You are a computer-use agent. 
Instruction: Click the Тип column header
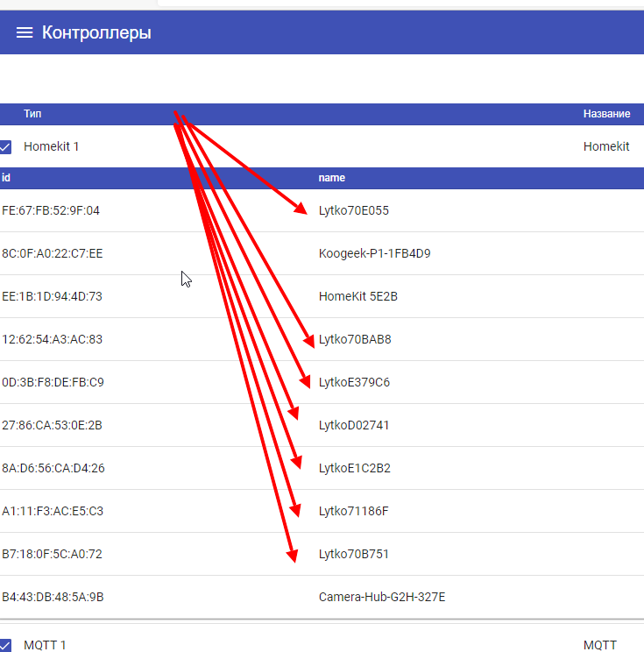tap(32, 114)
